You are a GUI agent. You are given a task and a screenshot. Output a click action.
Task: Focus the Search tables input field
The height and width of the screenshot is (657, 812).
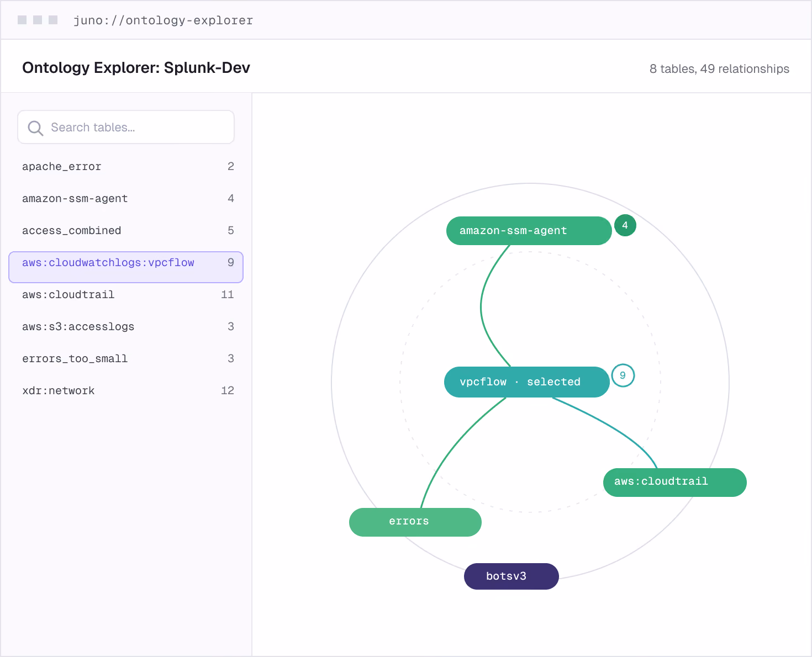point(126,127)
